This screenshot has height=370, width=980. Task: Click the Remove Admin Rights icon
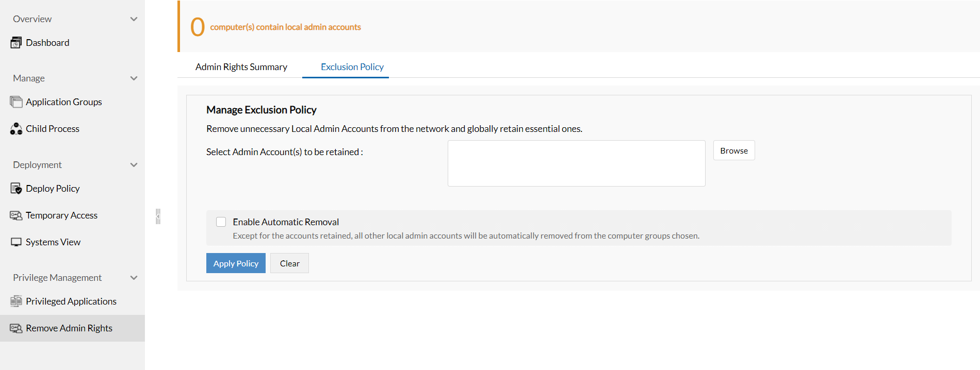tap(16, 328)
